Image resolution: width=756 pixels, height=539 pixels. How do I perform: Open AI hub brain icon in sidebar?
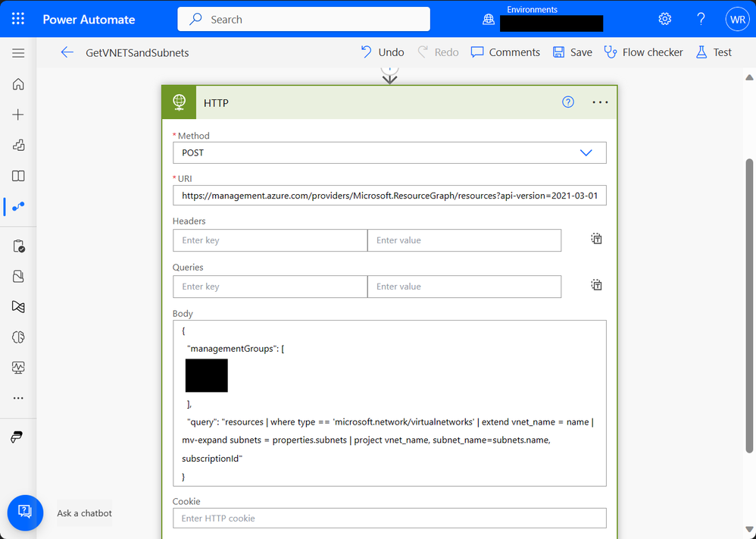coord(18,337)
